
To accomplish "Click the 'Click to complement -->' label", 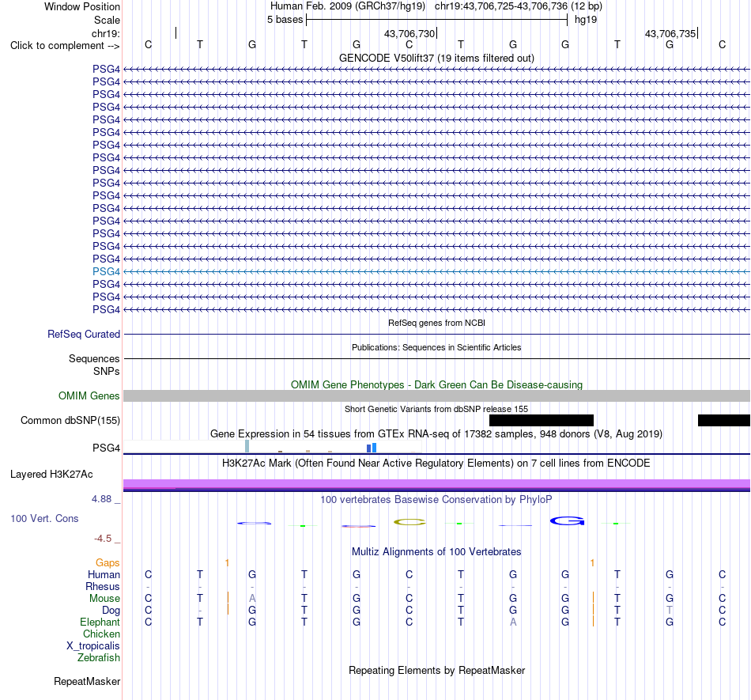I will point(65,46).
